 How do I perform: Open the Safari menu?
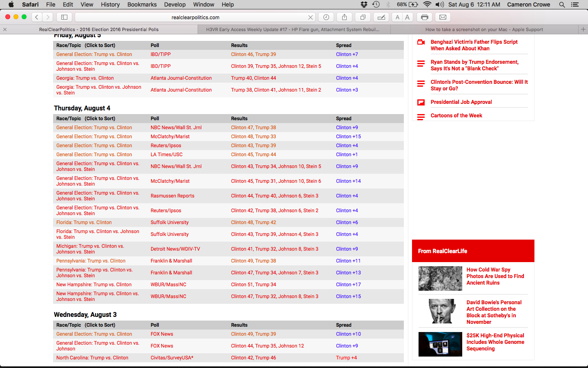tap(30, 4)
